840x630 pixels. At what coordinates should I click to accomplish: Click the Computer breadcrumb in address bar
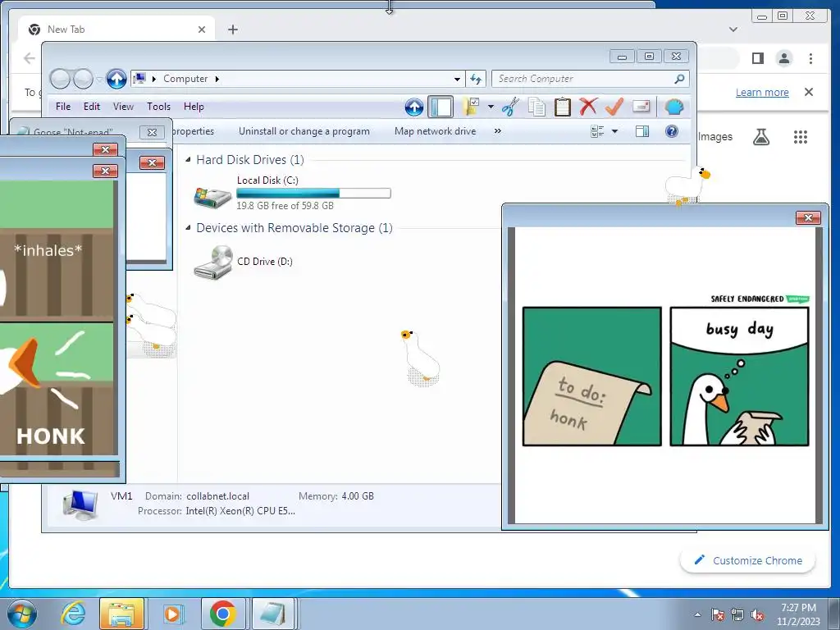185,79
